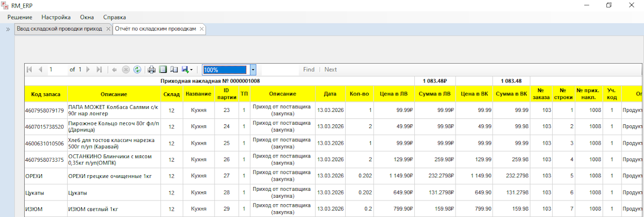The height and width of the screenshot is (217, 644).
Task: Click the Find link in report toolbar
Action: [x=309, y=70]
